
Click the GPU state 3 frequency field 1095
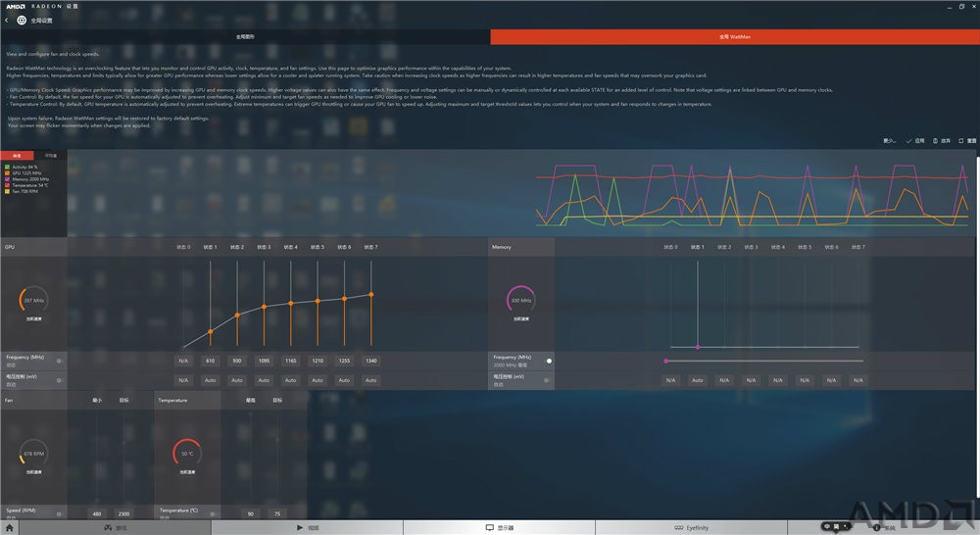[264, 361]
